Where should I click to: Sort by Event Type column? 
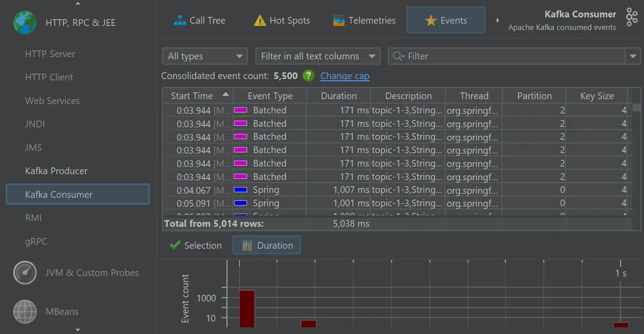270,96
